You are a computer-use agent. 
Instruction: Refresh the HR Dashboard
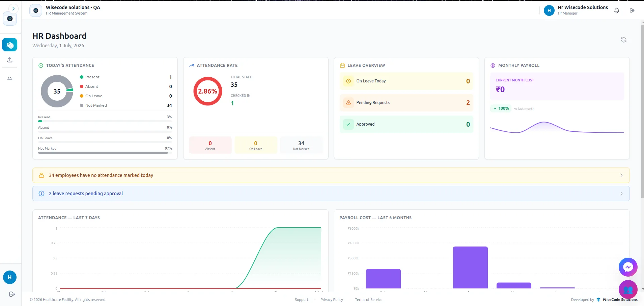tap(624, 40)
